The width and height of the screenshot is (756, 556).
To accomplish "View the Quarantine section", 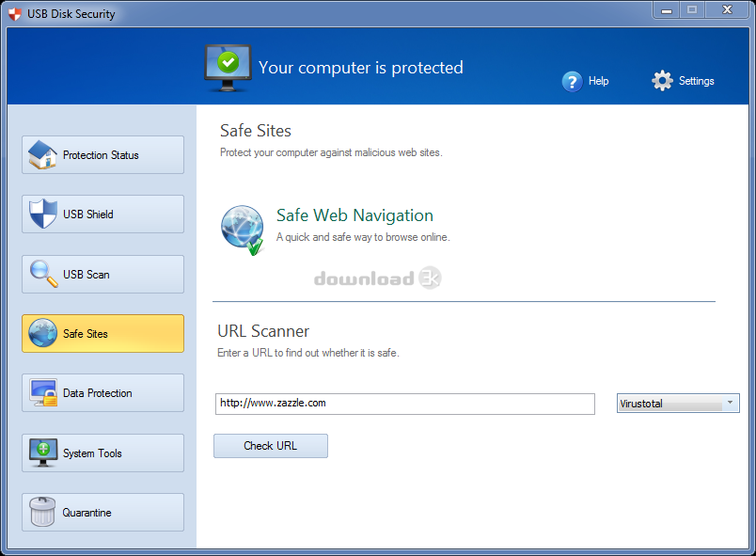I will coord(102,512).
